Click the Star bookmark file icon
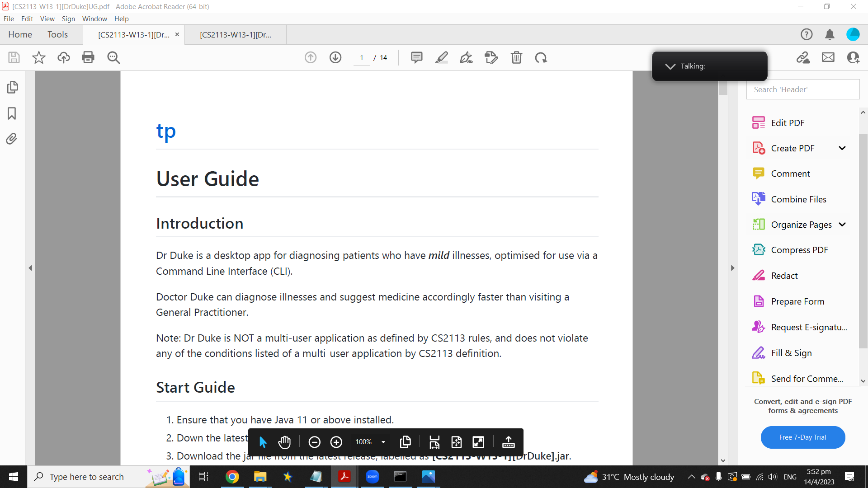868x488 pixels. pos(39,57)
